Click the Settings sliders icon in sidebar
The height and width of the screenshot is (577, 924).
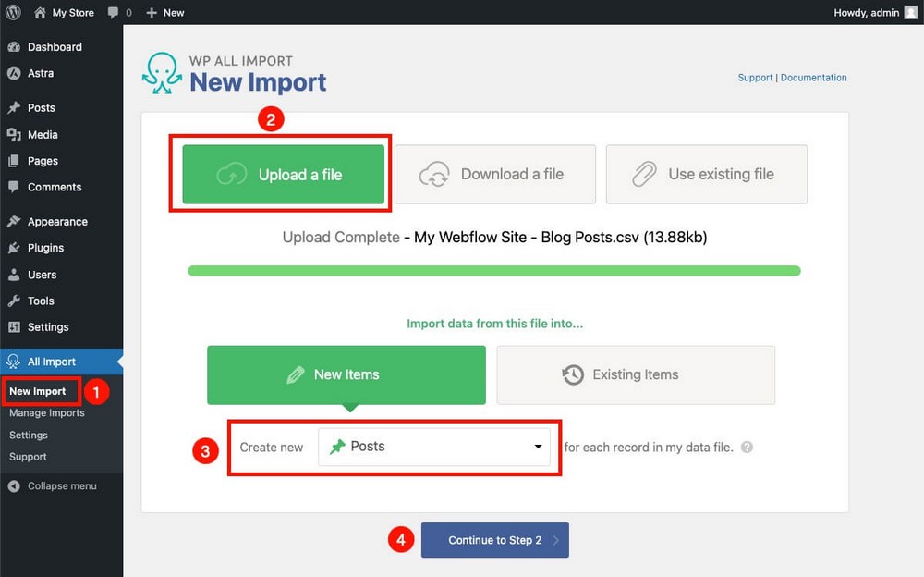click(14, 326)
